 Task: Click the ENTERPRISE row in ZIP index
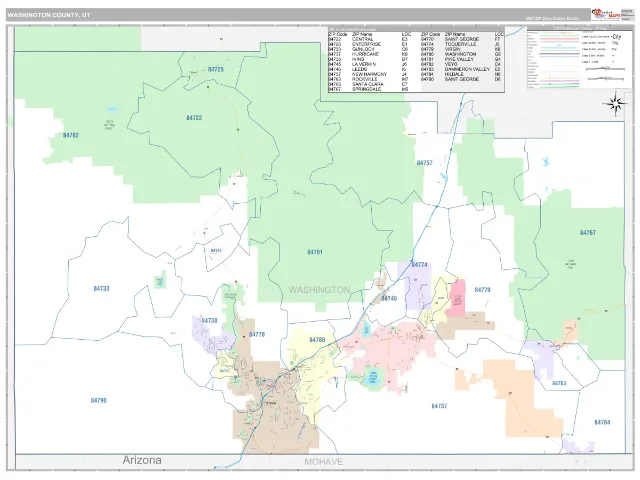(x=368, y=44)
